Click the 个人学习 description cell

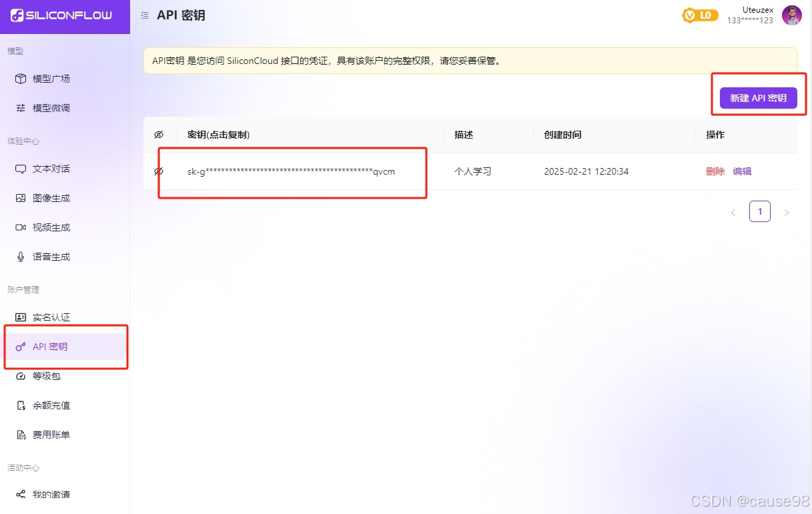click(x=473, y=171)
